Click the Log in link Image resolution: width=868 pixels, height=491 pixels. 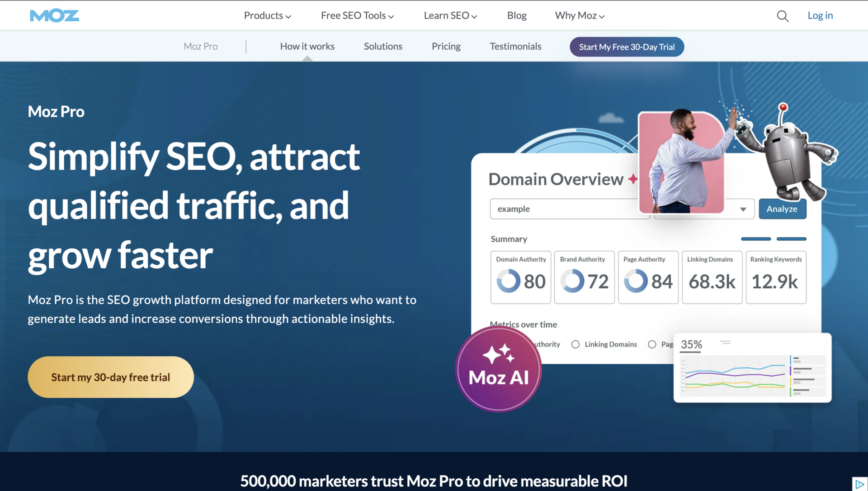(x=820, y=16)
